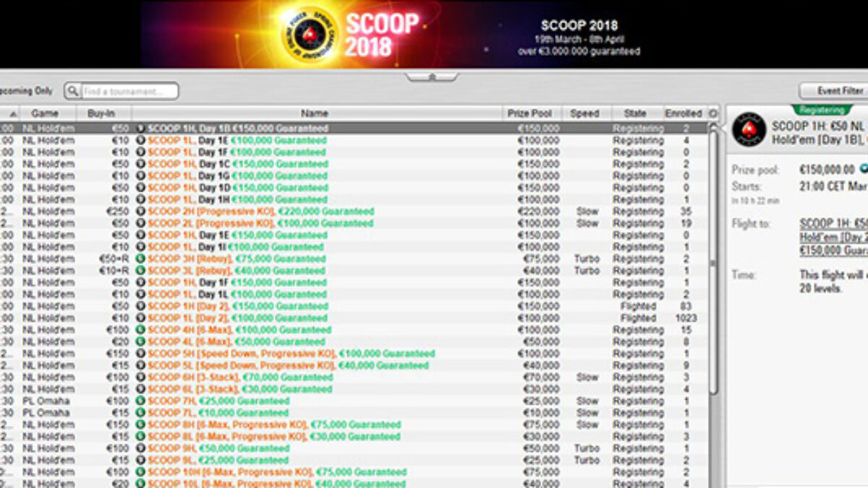Click the scroll-up arrow of tournament list
This screenshot has width=868, height=488.
(713, 127)
